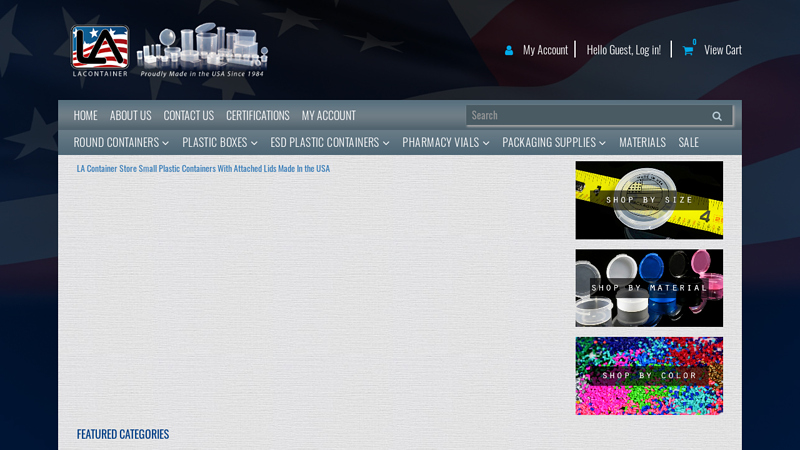Open the About Us page

point(131,116)
